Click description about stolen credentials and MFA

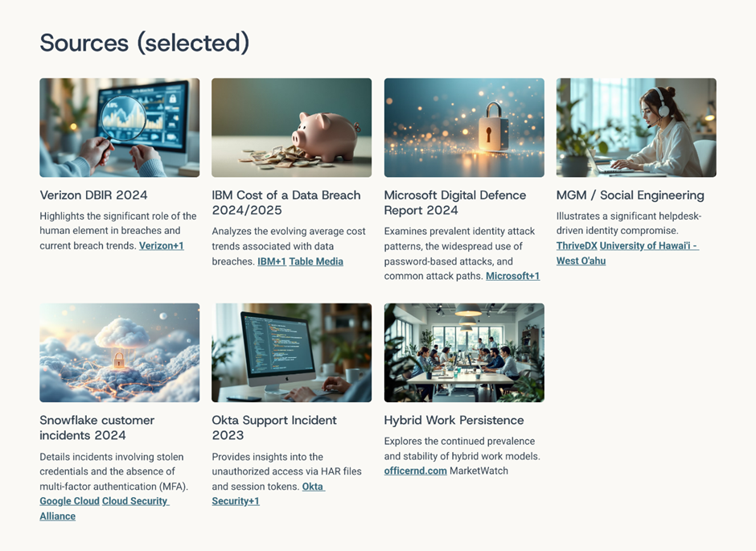click(x=113, y=471)
